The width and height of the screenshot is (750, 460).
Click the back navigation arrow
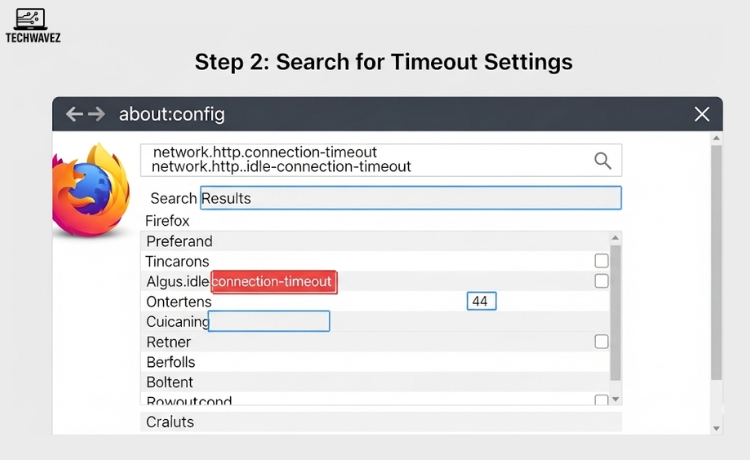(74, 114)
